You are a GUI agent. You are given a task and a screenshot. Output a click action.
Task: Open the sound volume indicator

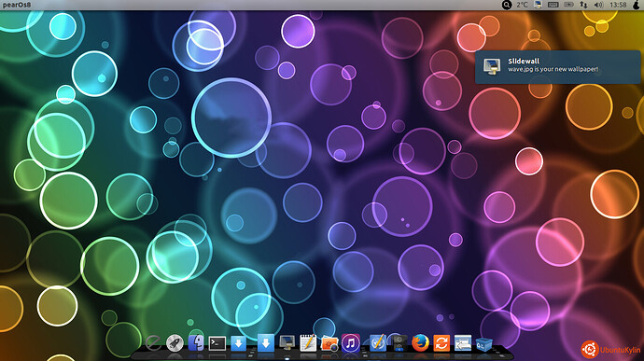[x=598, y=5]
